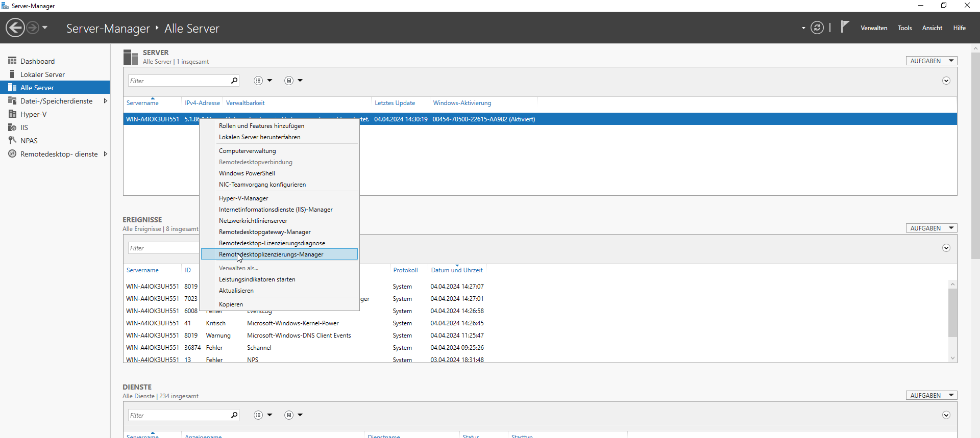Open the Verwalten menu
Screen dimensions: 980x438
pos(874,28)
